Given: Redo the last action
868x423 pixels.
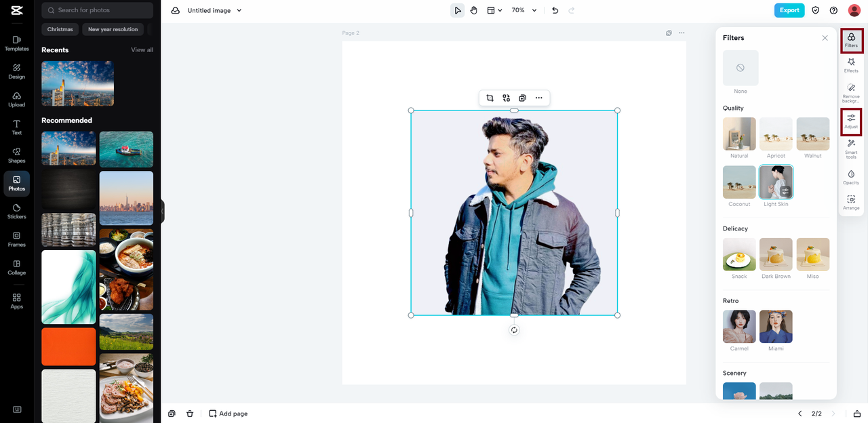Looking at the screenshot, I should pyautogui.click(x=571, y=10).
